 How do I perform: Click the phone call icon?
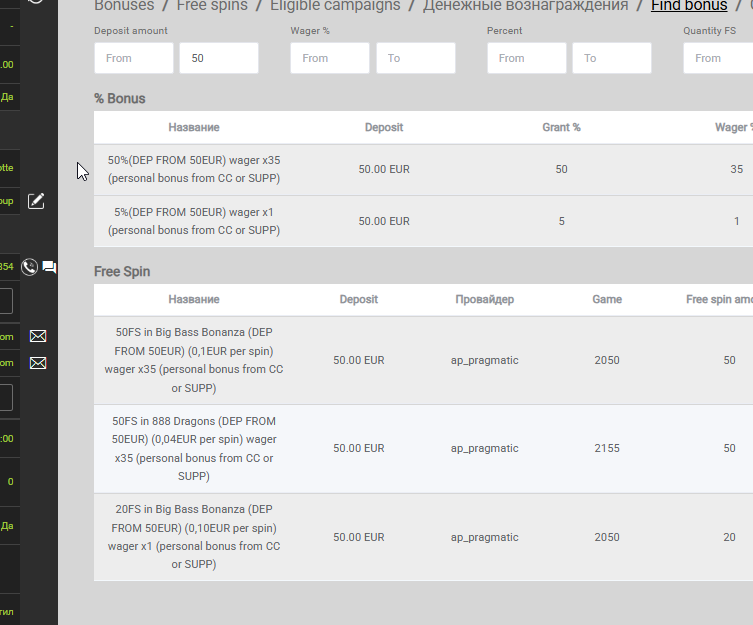click(29, 267)
